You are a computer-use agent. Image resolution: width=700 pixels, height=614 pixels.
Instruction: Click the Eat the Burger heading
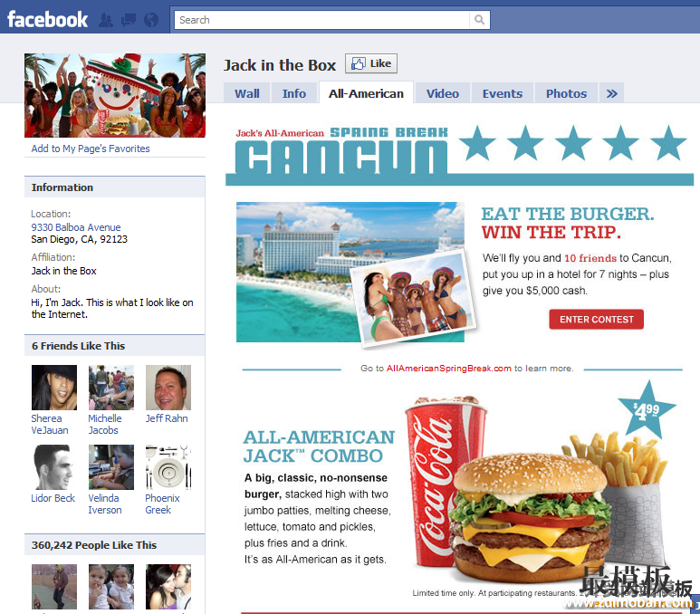pyautogui.click(x=568, y=214)
